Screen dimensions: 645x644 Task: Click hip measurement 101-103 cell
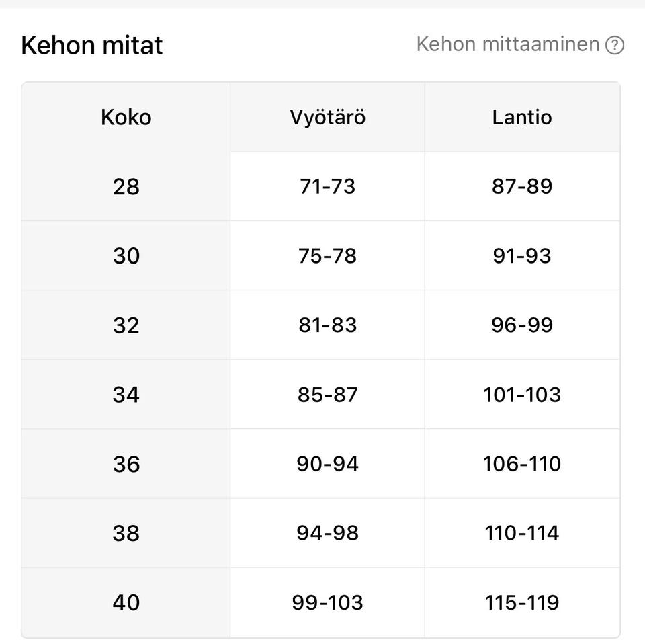(522, 395)
